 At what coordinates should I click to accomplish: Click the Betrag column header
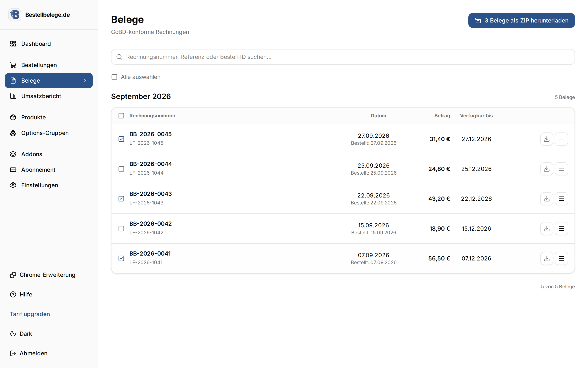pyautogui.click(x=442, y=116)
